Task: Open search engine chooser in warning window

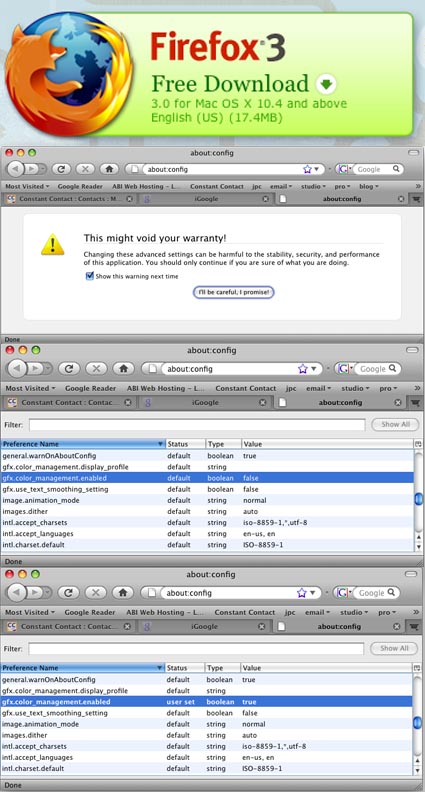Action: 345,169
